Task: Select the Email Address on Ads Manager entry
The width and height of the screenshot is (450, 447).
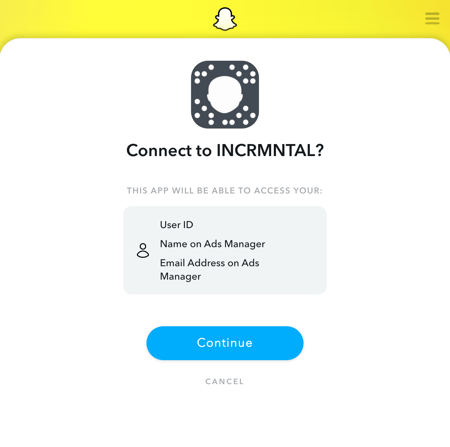Action: (210, 270)
